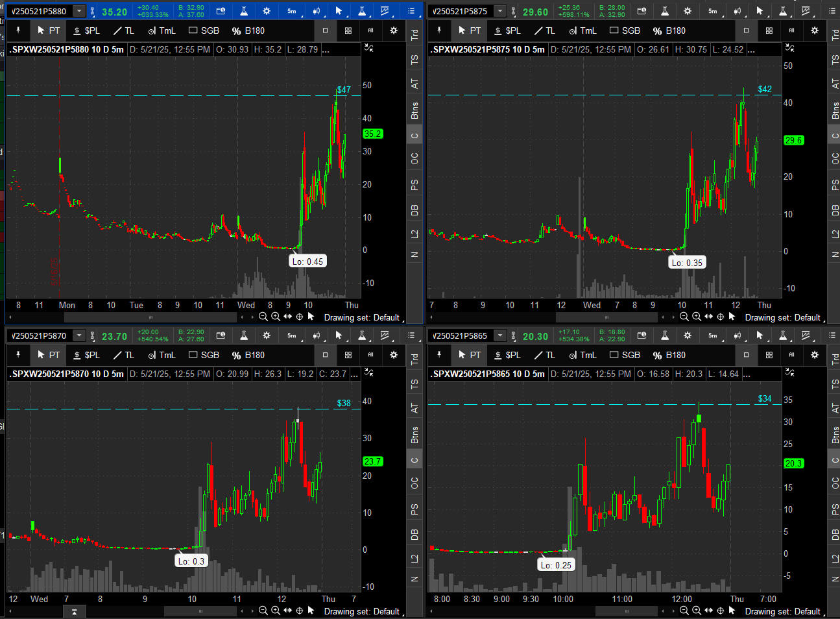Screen dimensions: 840x619
Task: Click the 250521P5880 symbol input field
Action: tap(40, 11)
